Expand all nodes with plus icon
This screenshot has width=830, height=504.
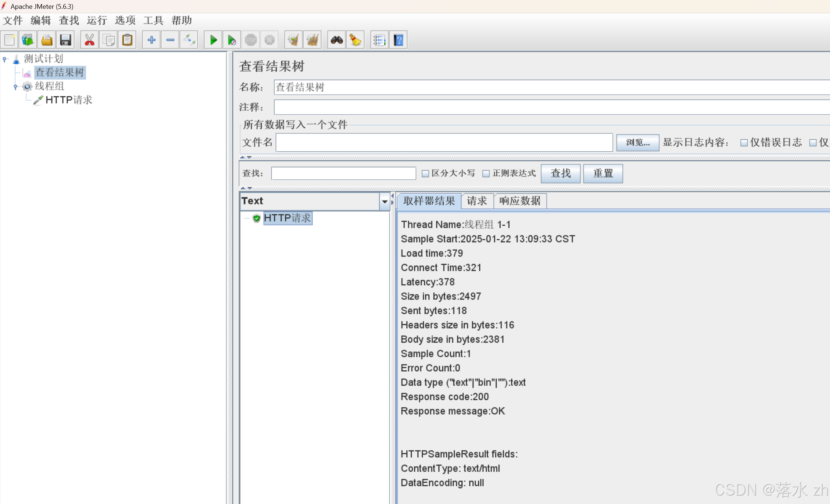(x=151, y=40)
